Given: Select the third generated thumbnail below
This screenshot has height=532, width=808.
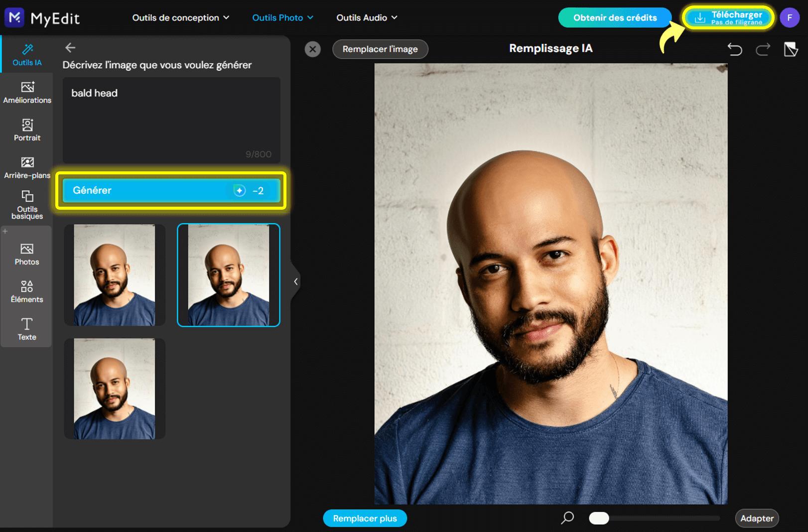Looking at the screenshot, I should 115,389.
